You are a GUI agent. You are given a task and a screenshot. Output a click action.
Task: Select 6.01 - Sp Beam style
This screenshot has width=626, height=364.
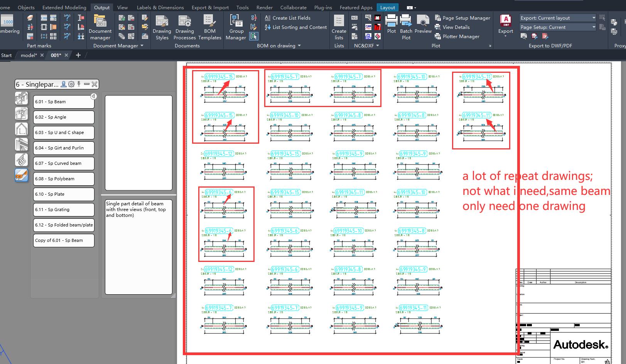(64, 102)
